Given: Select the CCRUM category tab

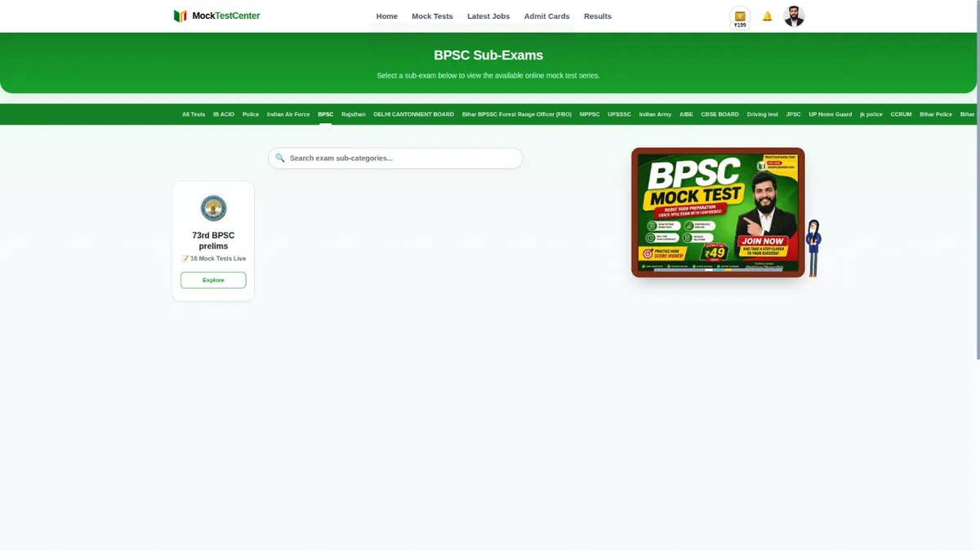Looking at the screenshot, I should pos(901,114).
